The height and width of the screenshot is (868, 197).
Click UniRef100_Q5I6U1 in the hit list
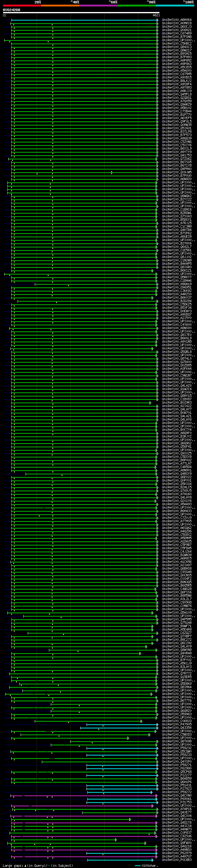click(177, 128)
